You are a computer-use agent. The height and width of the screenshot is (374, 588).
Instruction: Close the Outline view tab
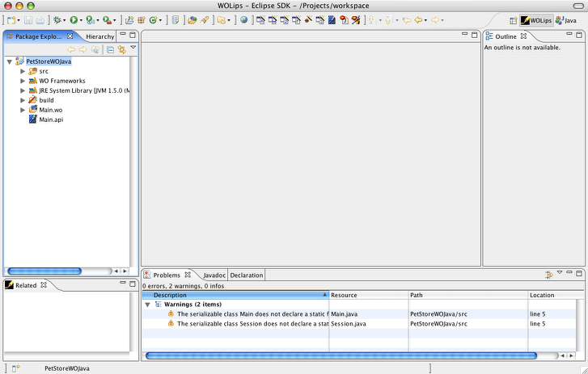tap(523, 36)
